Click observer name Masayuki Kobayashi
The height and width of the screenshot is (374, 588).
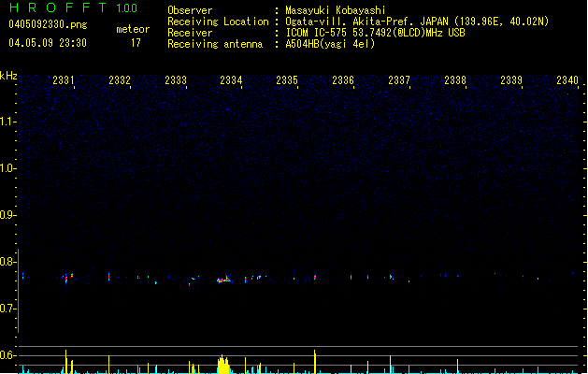tap(336, 10)
